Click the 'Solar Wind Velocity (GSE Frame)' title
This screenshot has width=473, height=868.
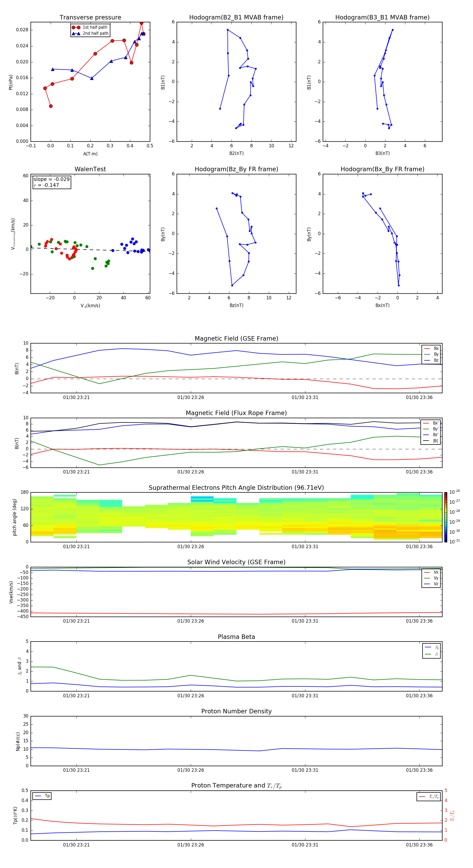[x=236, y=562]
